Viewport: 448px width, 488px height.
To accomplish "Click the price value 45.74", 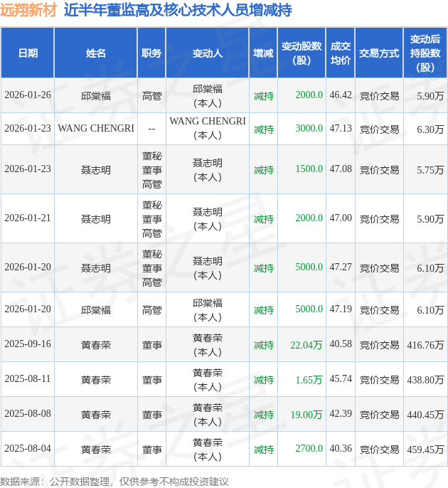I will 341,378.
